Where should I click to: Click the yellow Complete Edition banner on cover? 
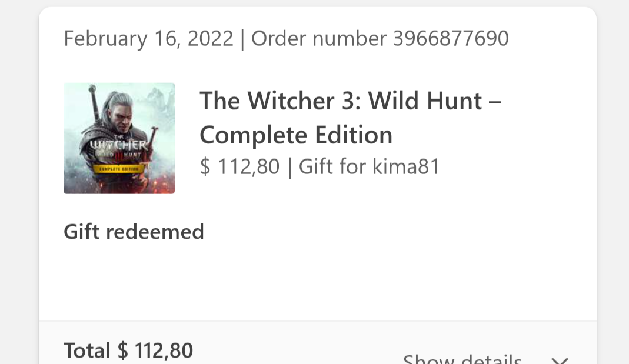pos(118,169)
